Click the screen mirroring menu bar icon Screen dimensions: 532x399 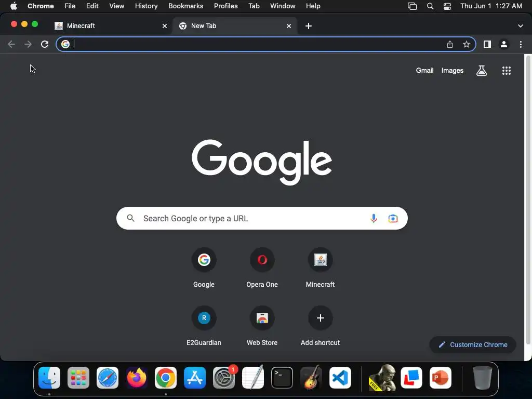click(412, 6)
